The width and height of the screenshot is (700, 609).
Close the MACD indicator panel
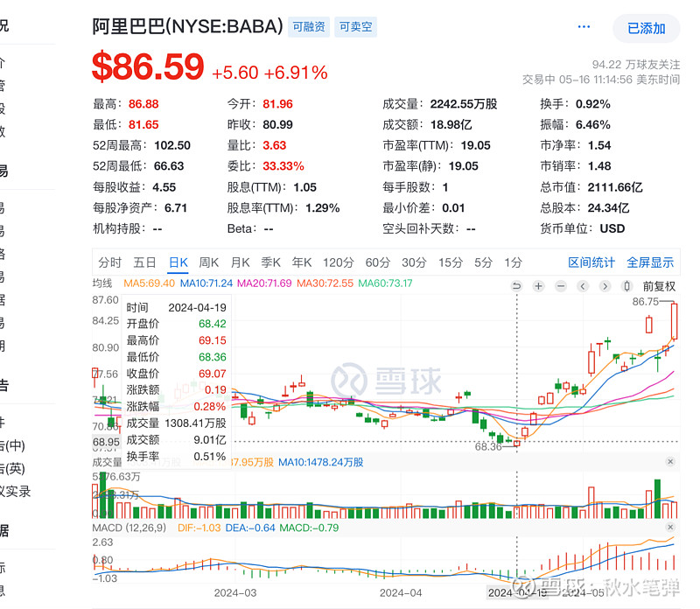670,527
